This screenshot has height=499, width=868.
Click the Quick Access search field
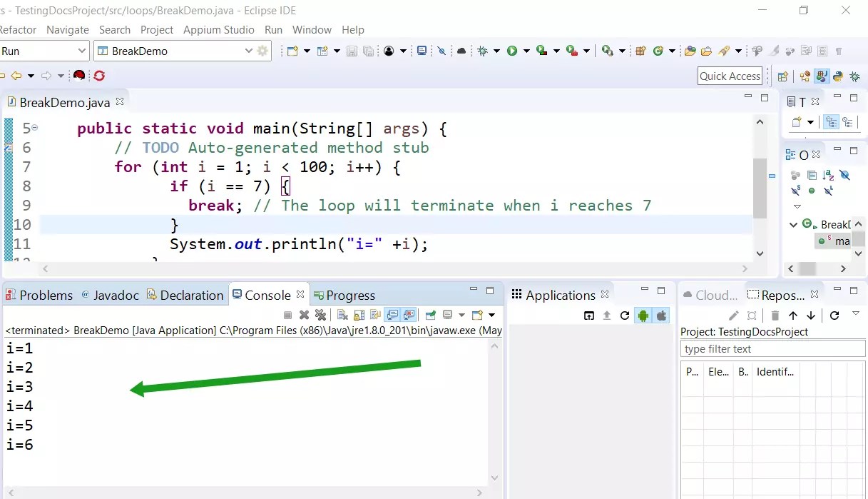730,76
